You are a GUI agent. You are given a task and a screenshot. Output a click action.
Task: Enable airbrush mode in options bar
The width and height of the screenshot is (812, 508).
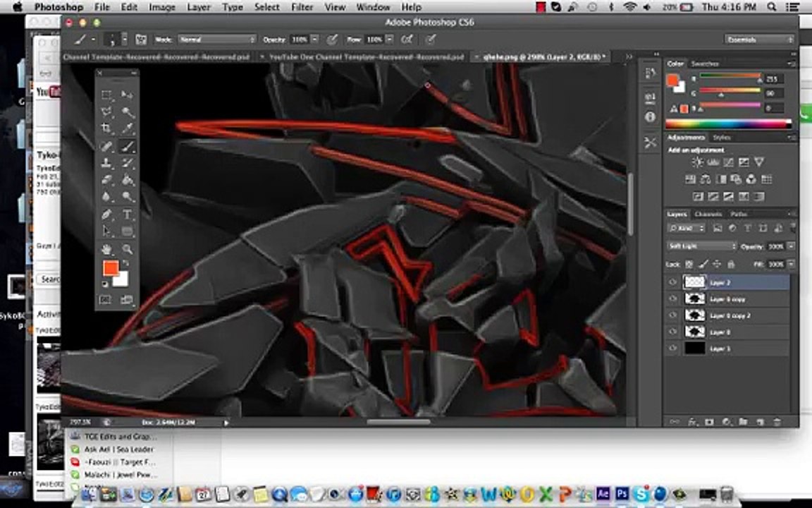(x=407, y=40)
